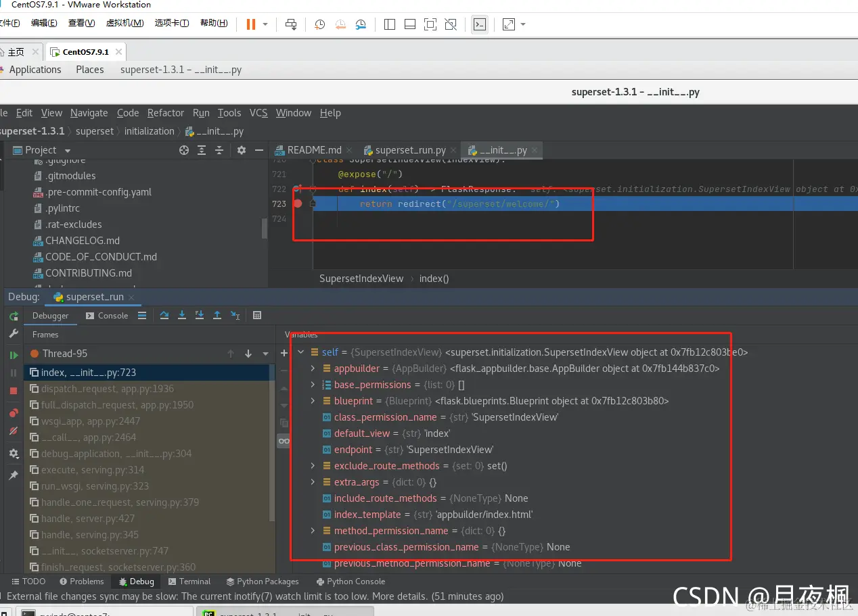Image resolution: width=858 pixels, height=616 pixels.
Task: Open the VMware snapshot manager
Action: [361, 24]
